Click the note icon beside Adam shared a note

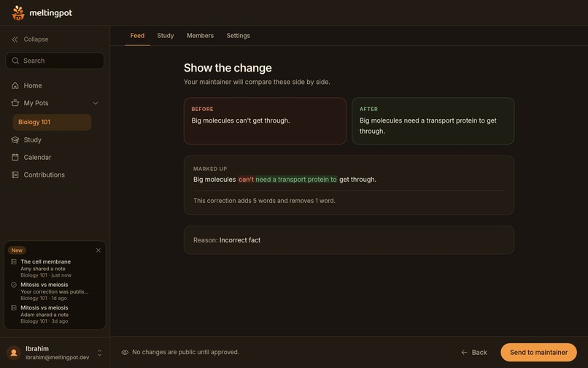(x=14, y=307)
